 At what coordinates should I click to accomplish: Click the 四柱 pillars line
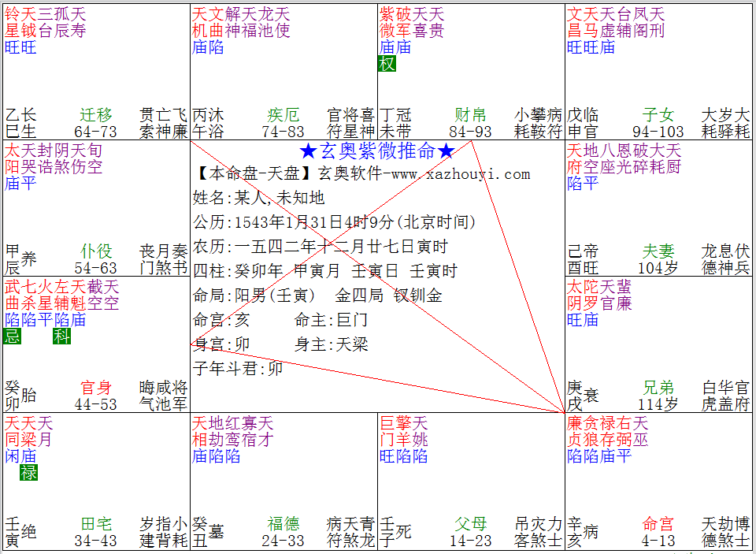tap(325, 271)
